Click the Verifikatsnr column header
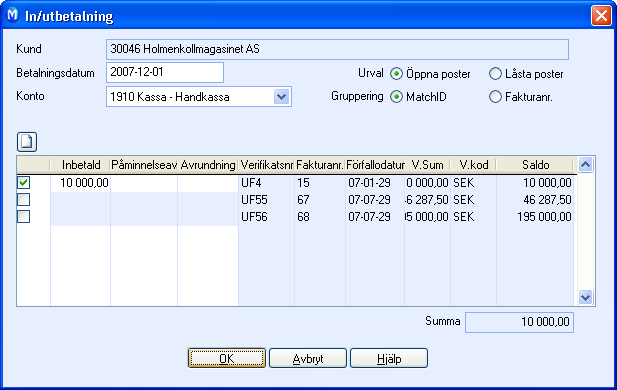Viewport: 617px width, 390px height. (266, 165)
